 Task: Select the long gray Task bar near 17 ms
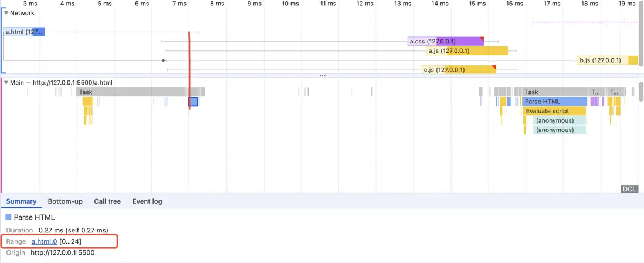pyautogui.click(x=554, y=92)
